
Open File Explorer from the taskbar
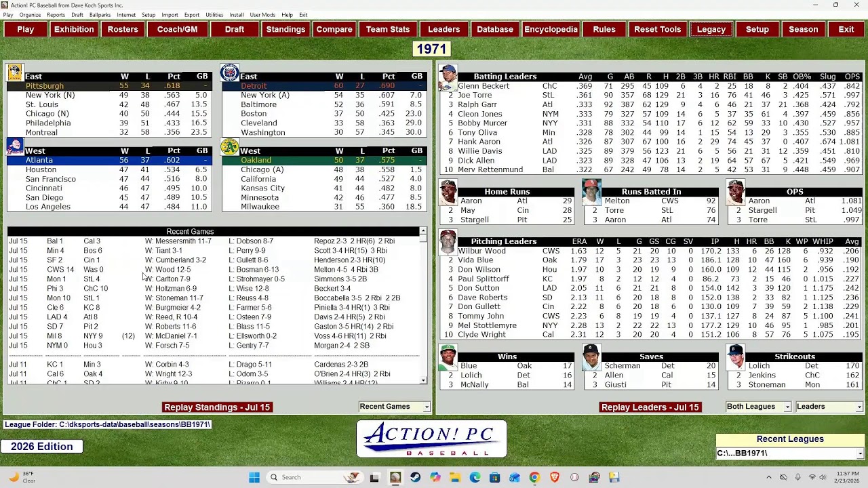click(454, 477)
